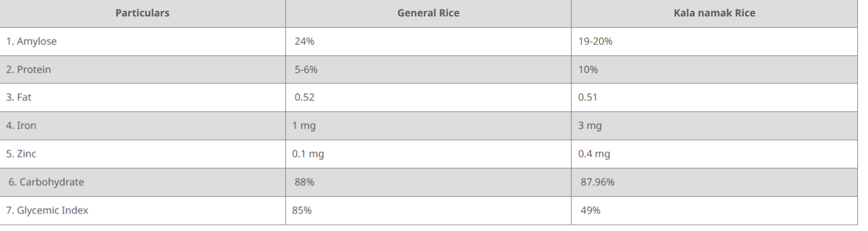The width and height of the screenshot is (868, 231).
Task: Select the 87.96% carbohydrate value
Action: [x=598, y=182]
